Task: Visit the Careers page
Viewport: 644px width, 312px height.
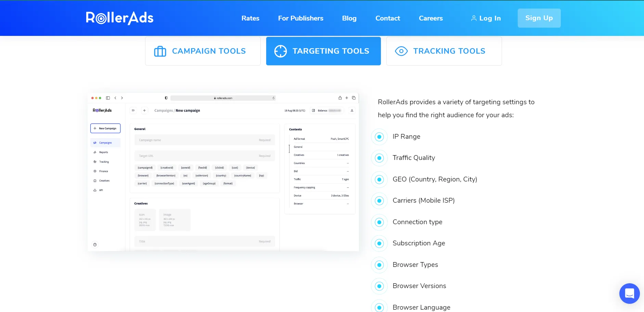Action: pyautogui.click(x=430, y=18)
